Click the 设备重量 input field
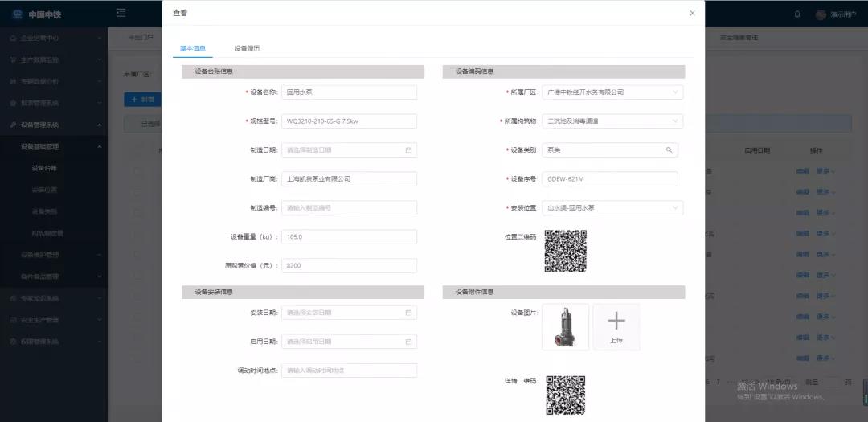The image size is (868, 422). 349,237
